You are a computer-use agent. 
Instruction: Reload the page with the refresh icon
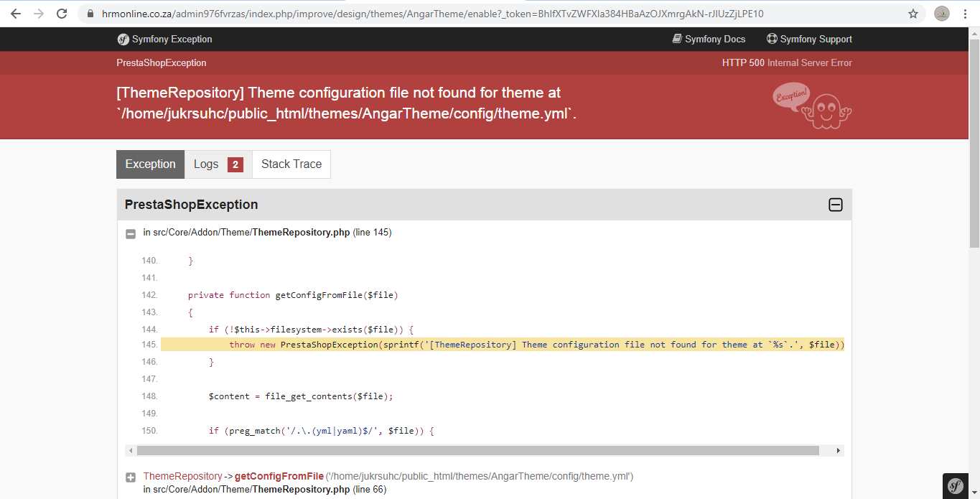click(62, 14)
